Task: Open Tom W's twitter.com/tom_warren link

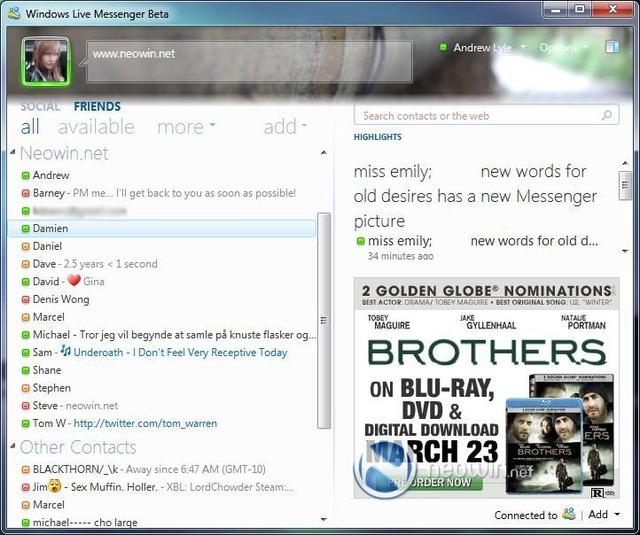Action: [x=145, y=424]
